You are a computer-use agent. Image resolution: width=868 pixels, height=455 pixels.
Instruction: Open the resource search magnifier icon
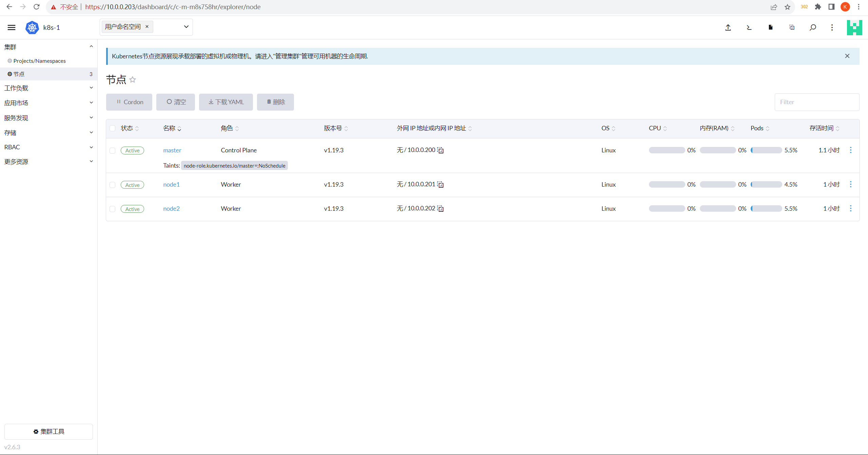pyautogui.click(x=813, y=27)
